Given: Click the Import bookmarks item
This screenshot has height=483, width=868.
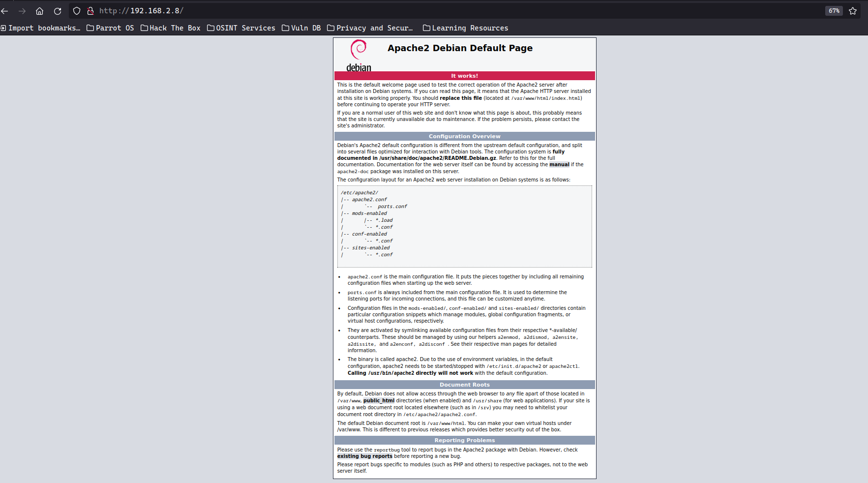Looking at the screenshot, I should tap(40, 28).
